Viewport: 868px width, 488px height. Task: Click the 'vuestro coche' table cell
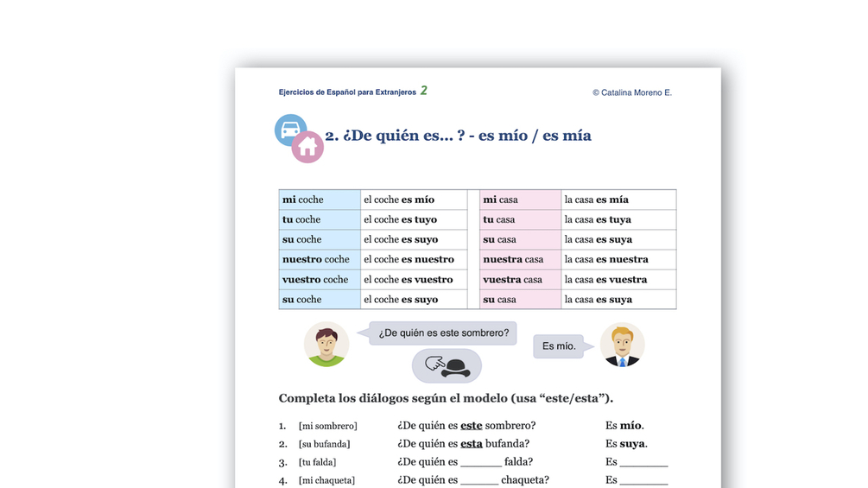(320, 279)
